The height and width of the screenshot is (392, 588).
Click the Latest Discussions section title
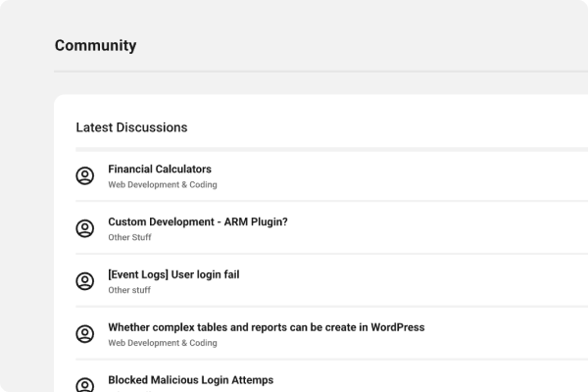coord(131,127)
